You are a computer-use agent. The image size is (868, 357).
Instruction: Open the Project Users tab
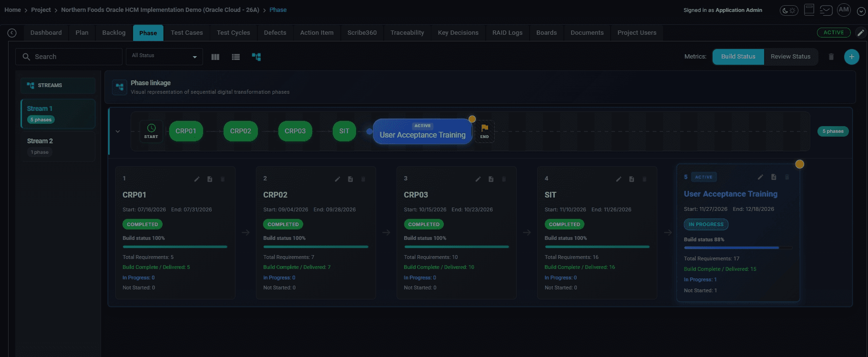(637, 33)
